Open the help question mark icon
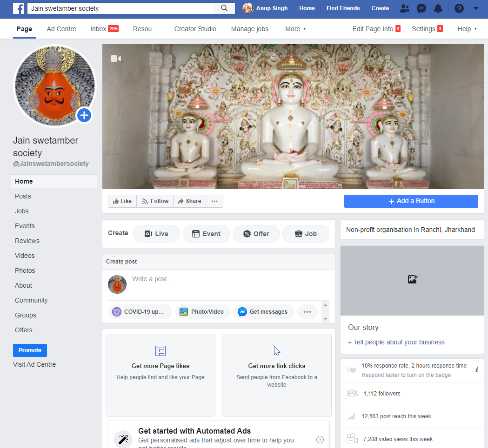 click(459, 8)
